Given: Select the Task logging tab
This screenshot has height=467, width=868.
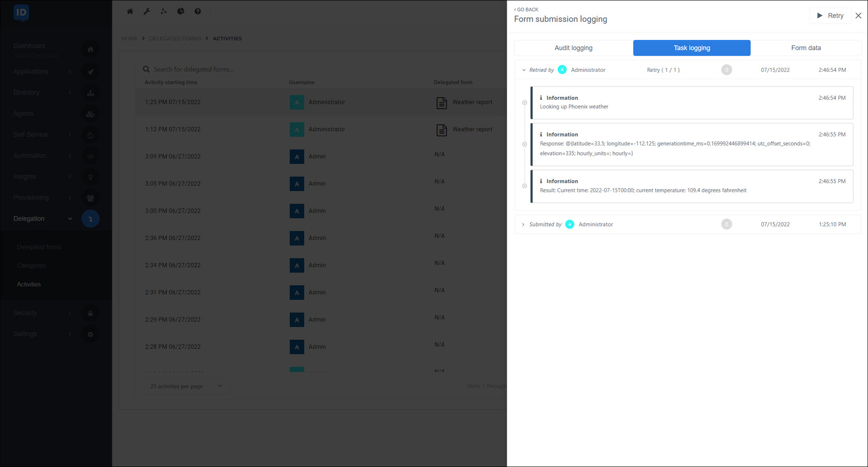Looking at the screenshot, I should (692, 48).
